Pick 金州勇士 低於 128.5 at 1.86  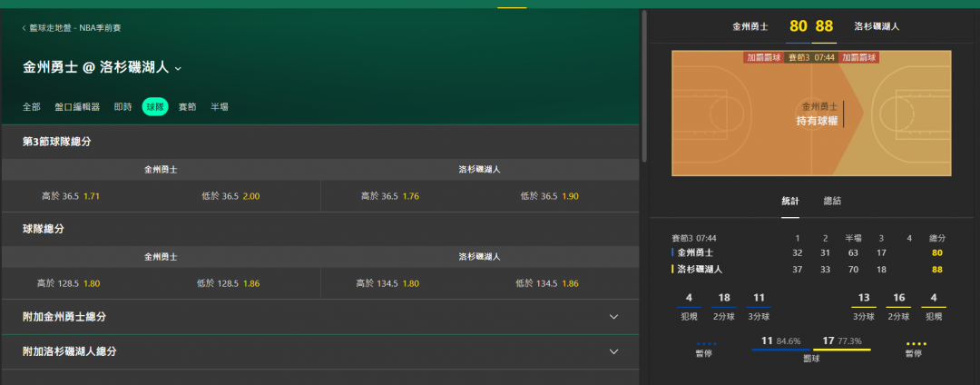(228, 283)
